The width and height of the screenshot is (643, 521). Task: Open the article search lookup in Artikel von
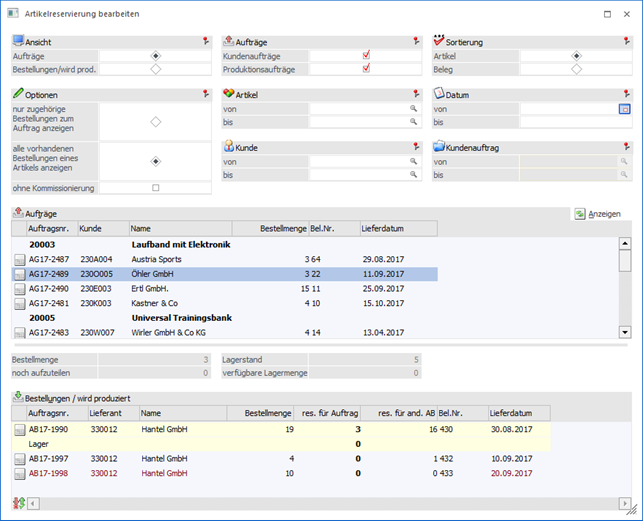point(413,108)
